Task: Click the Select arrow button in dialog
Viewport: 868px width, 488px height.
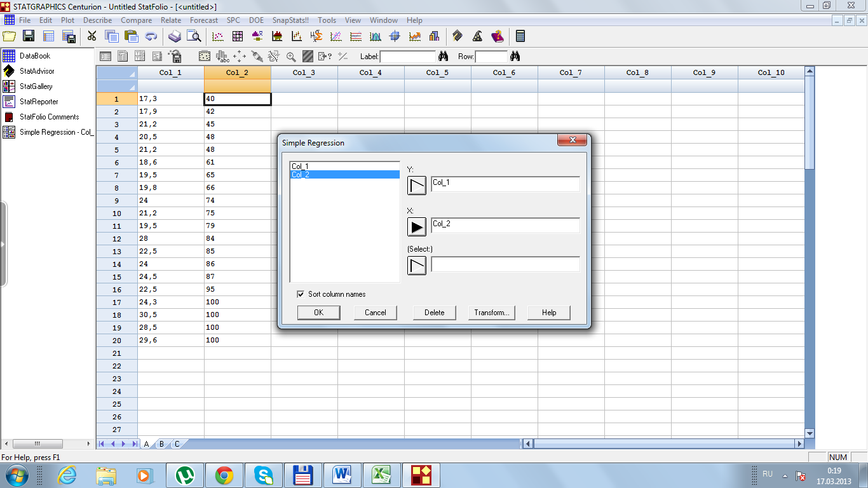Action: point(417,265)
